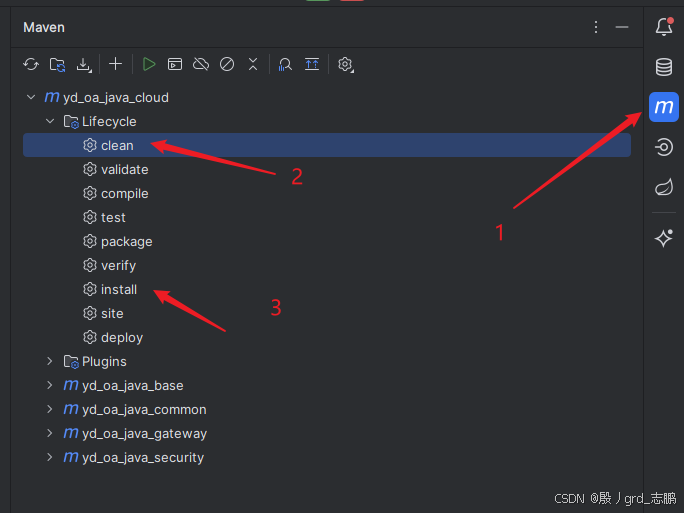Reload all Maven projects
Image resolution: width=684 pixels, height=513 pixels.
point(31,65)
